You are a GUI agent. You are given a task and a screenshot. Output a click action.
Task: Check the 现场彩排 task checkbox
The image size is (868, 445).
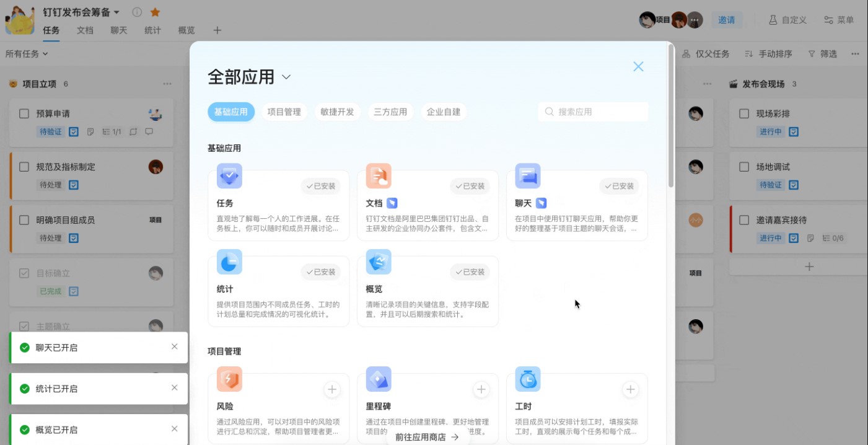(x=745, y=113)
